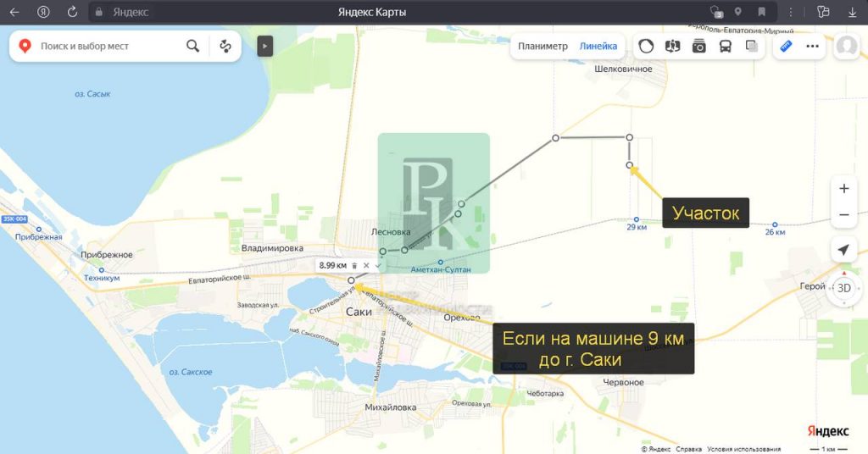Confirm the ruler with the checkmark icon
The height and width of the screenshot is (454, 868).
click(x=378, y=266)
